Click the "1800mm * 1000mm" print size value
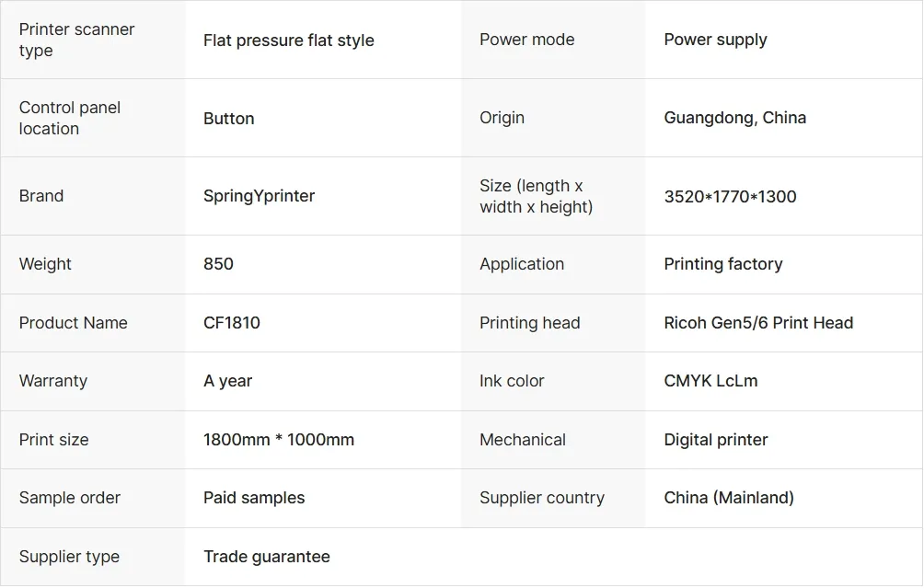 pos(278,440)
